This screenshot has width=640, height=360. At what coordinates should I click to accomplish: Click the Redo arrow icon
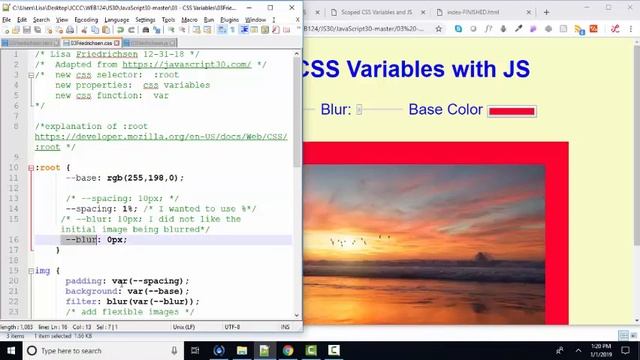tap(131, 30)
